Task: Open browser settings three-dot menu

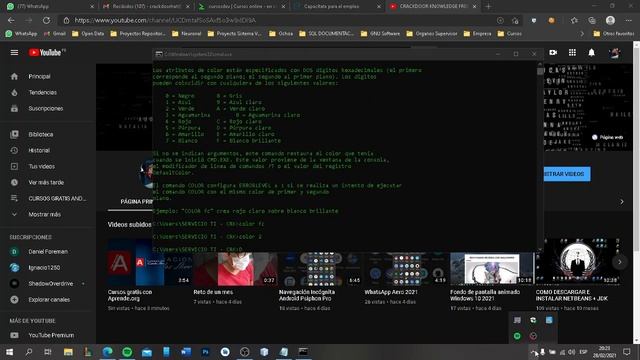Action: (x=628, y=20)
